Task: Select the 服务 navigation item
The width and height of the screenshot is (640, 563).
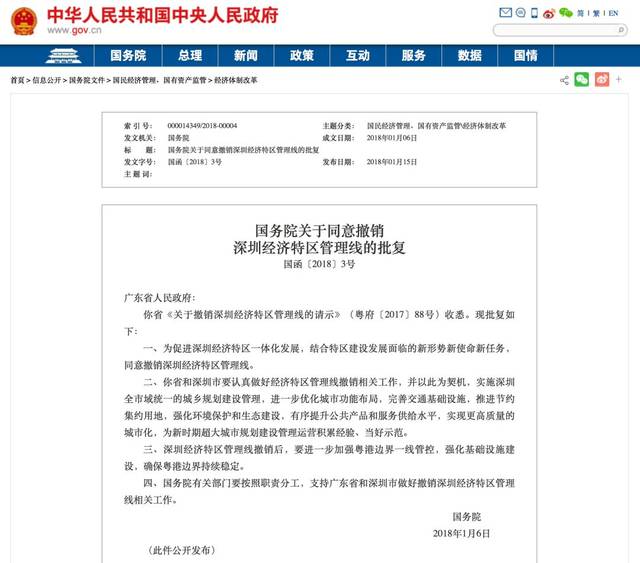Action: pyautogui.click(x=413, y=56)
